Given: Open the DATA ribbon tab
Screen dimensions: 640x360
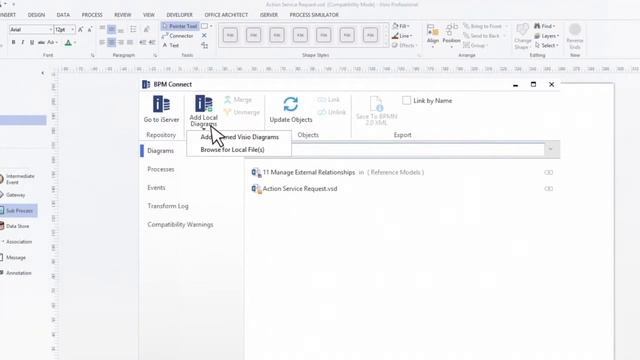Looking at the screenshot, I should click(63, 15).
